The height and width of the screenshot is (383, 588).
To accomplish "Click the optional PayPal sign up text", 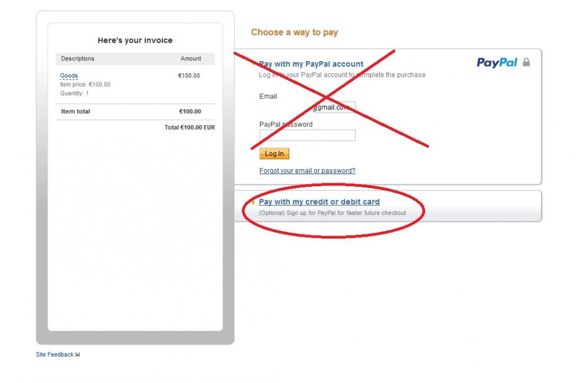I will point(332,213).
